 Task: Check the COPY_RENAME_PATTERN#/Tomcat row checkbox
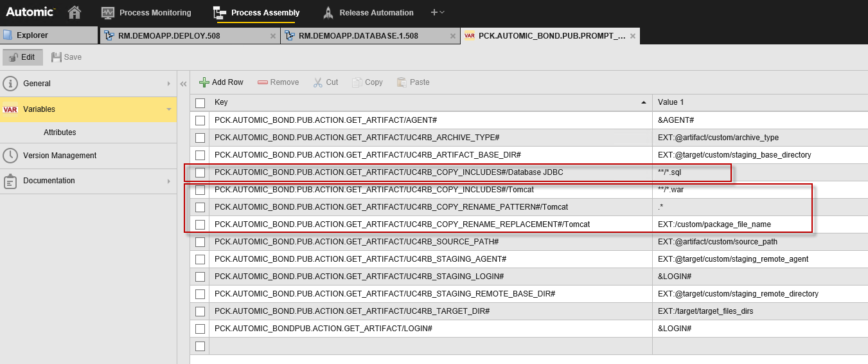[200, 207]
